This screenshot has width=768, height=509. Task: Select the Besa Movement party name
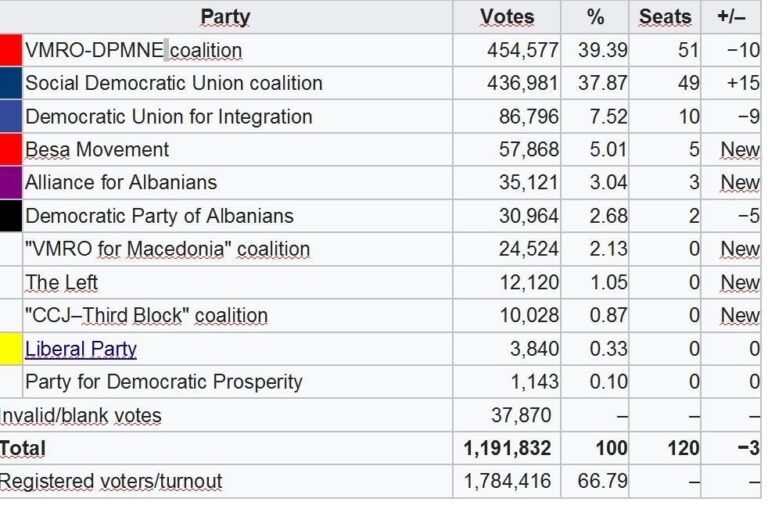97,149
